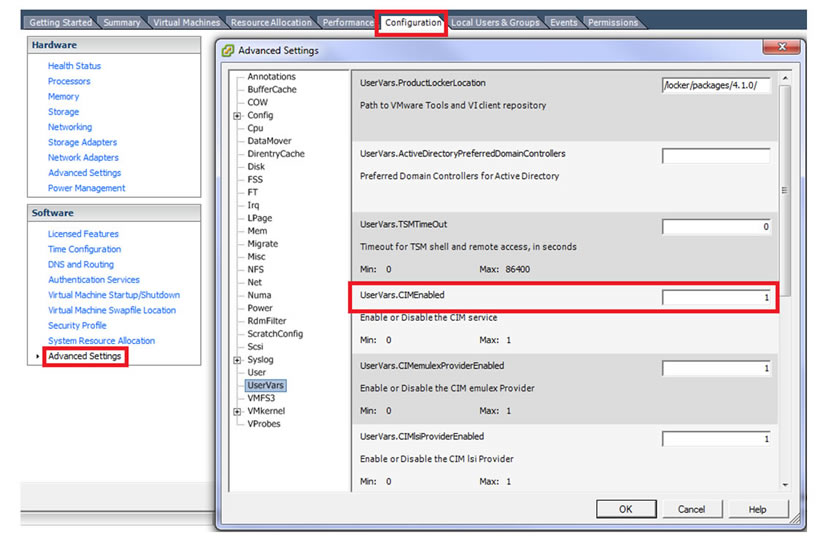Open Local Users & Groups tab
821x546 pixels.
pyautogui.click(x=495, y=23)
